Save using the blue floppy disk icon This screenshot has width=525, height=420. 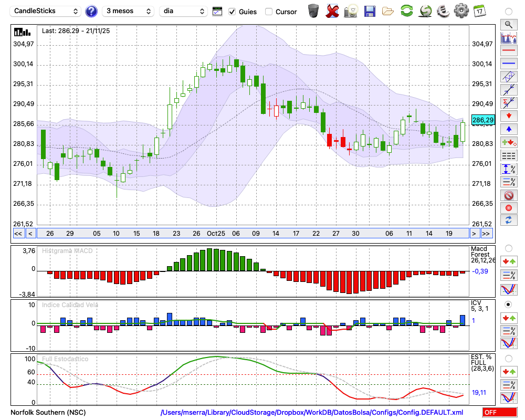370,11
